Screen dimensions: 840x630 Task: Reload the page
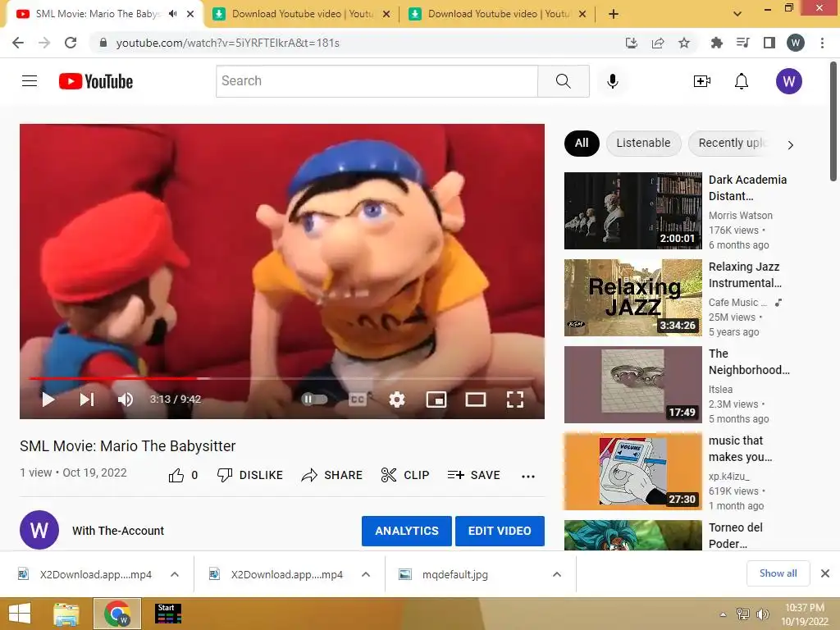click(71, 43)
